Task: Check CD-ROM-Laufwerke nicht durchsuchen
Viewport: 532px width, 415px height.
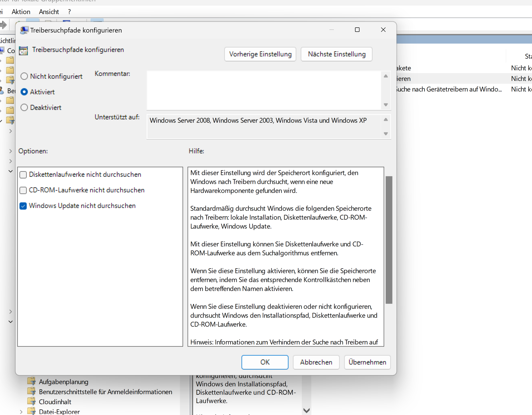Action: [23, 190]
